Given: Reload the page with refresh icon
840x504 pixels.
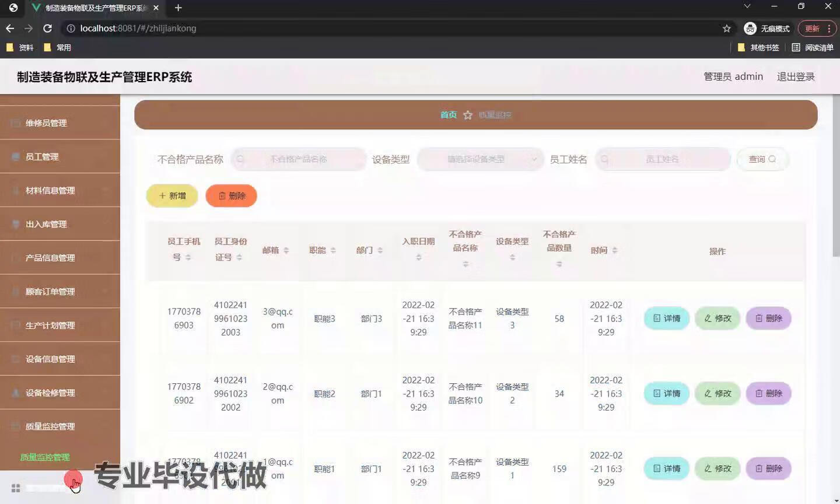Looking at the screenshot, I should point(48,28).
